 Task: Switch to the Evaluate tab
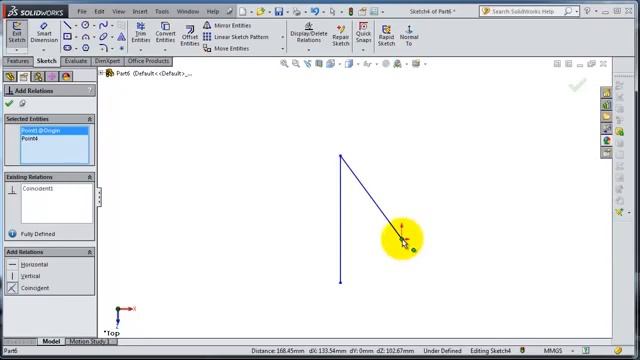click(x=76, y=61)
